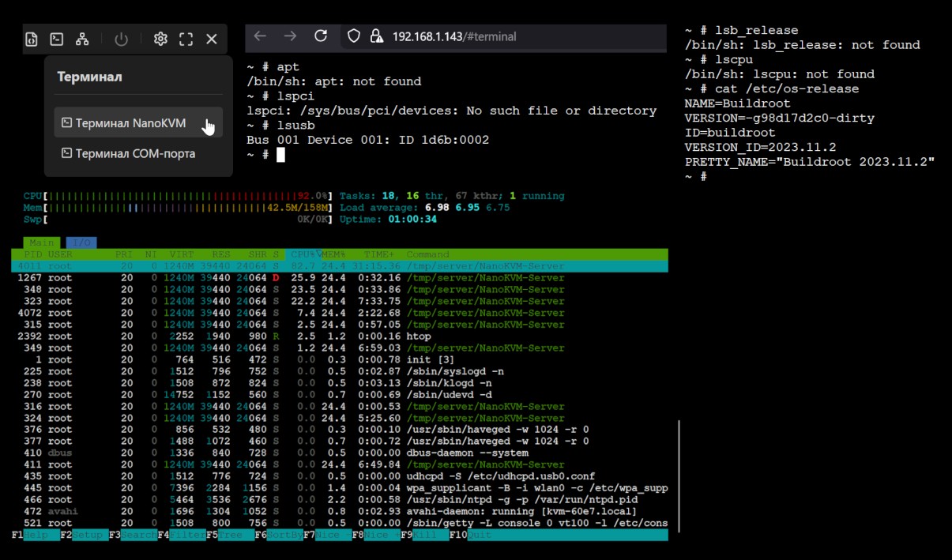
Task: Click the terminal icon in the toolbar
Action: 56,39
